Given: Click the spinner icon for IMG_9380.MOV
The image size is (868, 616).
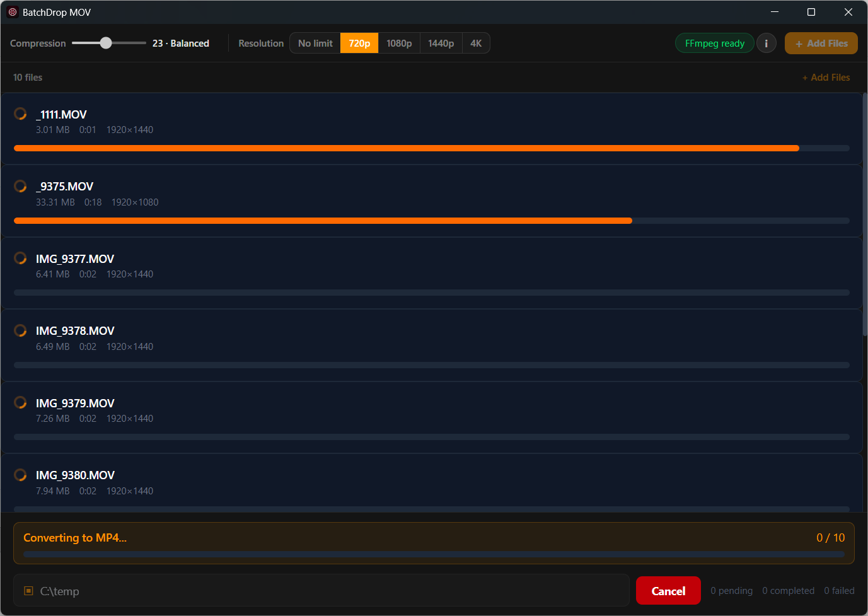Looking at the screenshot, I should click(x=20, y=475).
